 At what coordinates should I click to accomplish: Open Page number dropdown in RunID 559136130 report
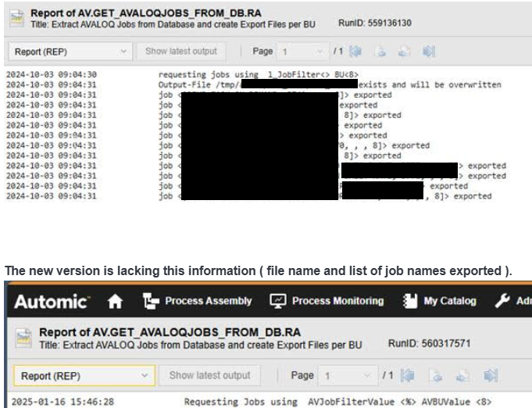point(302,52)
